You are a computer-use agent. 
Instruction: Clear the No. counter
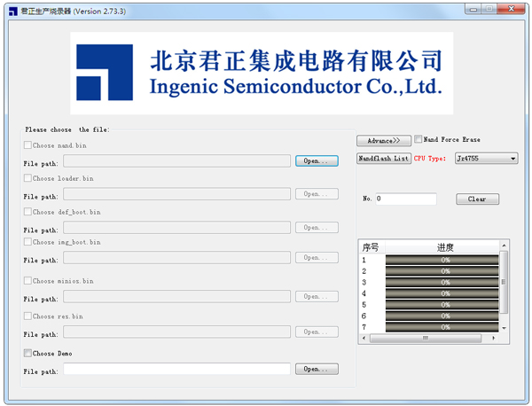point(477,199)
